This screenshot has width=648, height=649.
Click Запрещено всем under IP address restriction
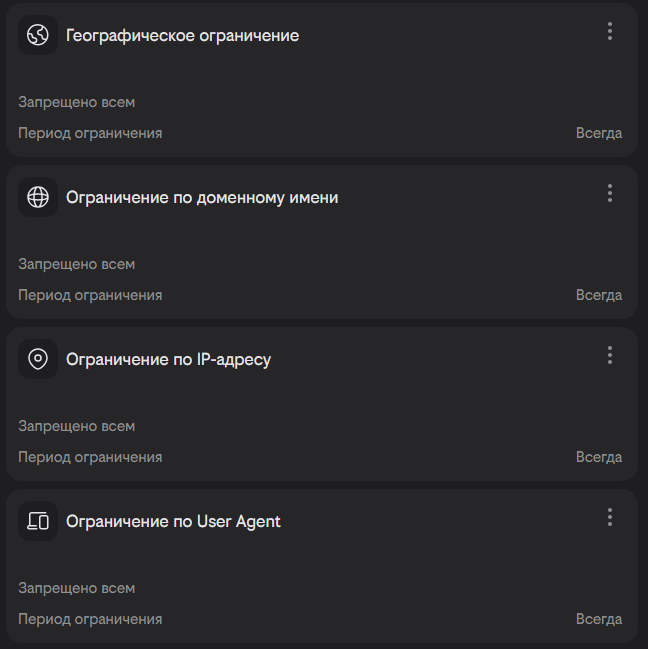76,426
